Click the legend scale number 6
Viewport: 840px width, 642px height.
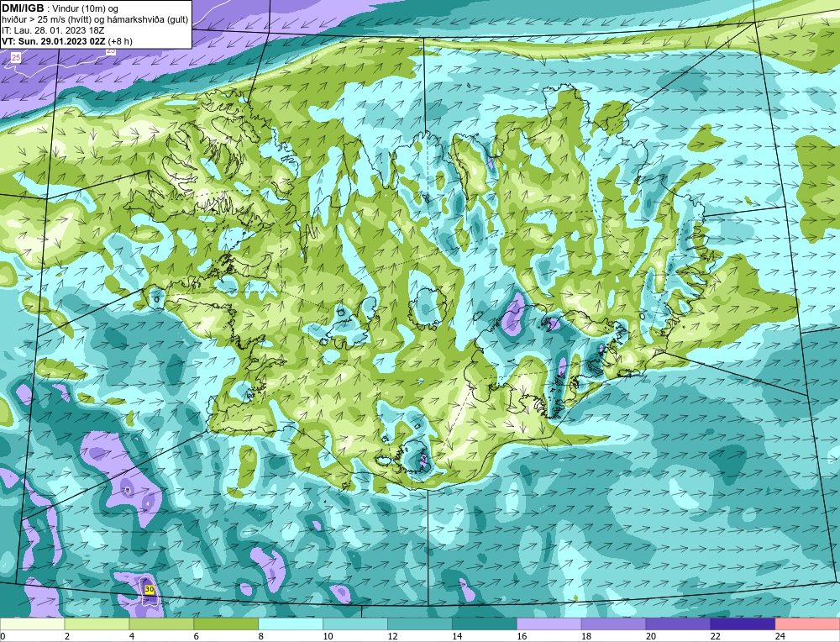point(197,636)
